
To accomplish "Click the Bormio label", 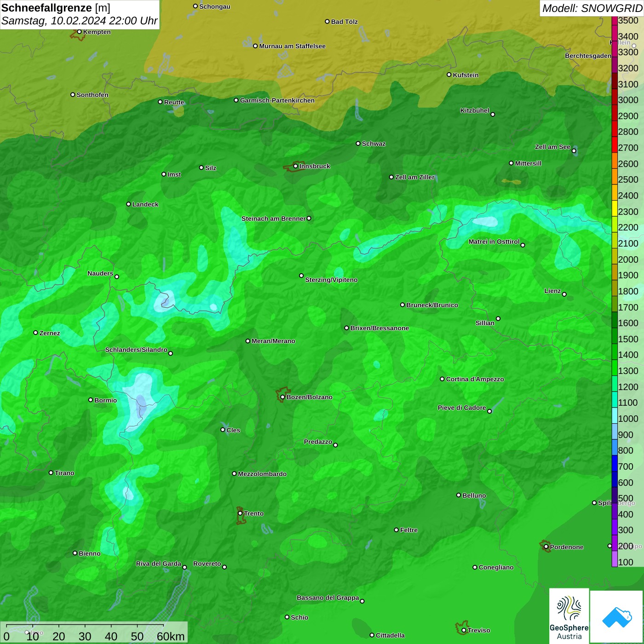I will tap(105, 400).
